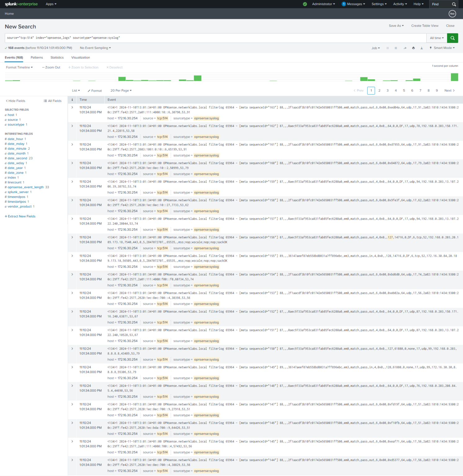Click the circular App icon
The image size is (463, 476).
452,14
